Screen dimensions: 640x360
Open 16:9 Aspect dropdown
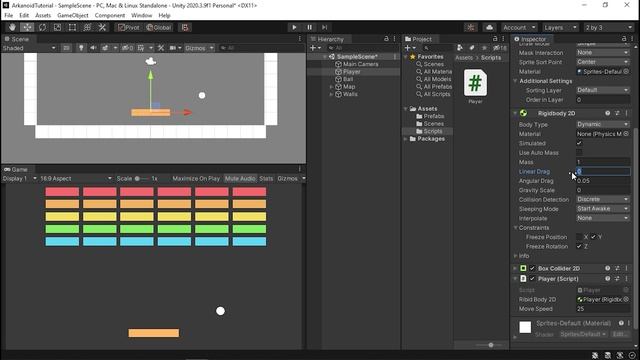pyautogui.click(x=76, y=178)
